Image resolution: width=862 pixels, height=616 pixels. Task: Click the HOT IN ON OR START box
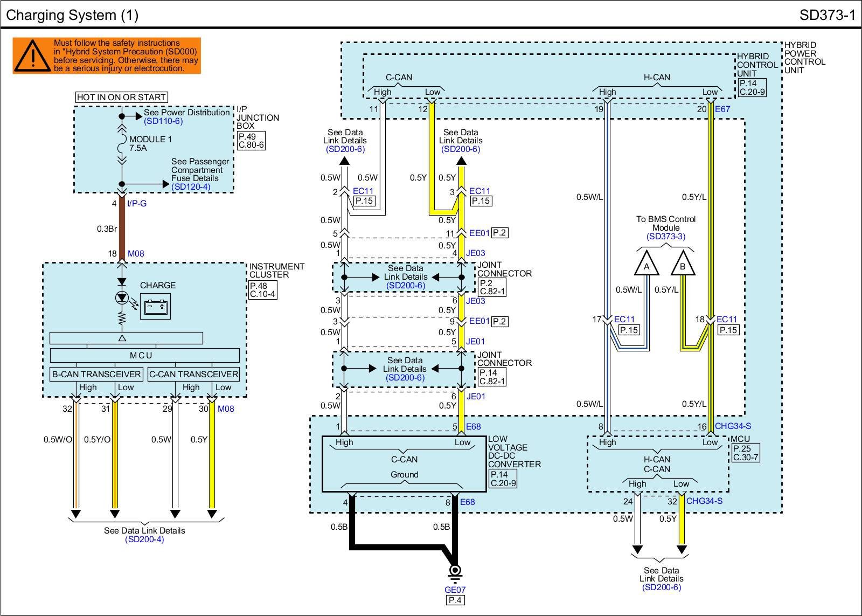click(122, 98)
